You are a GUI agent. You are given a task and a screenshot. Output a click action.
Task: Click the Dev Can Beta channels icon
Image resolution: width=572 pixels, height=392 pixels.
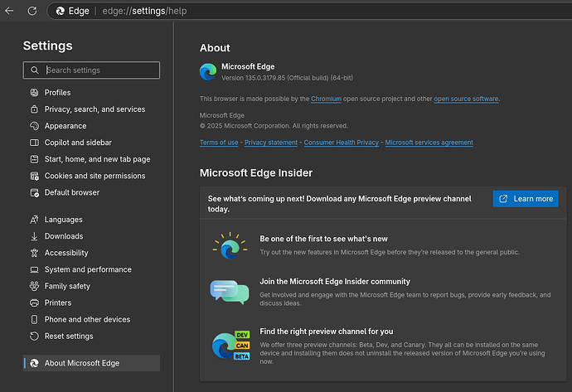231,345
